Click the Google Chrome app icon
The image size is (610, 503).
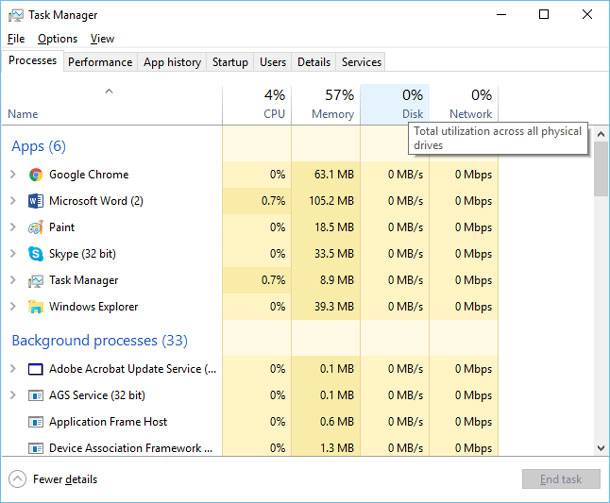coord(35,175)
